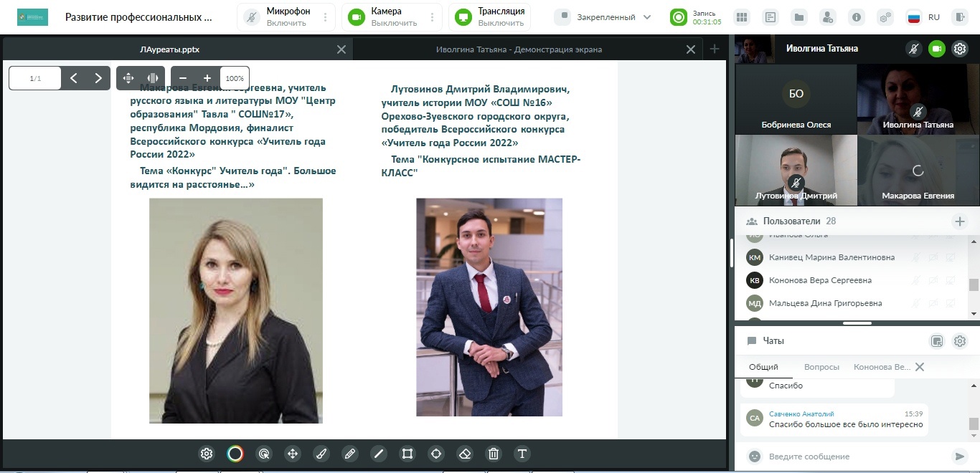980x473 pixels.
Task: Open the polls/notes list icon in the header
Action: pos(771,17)
